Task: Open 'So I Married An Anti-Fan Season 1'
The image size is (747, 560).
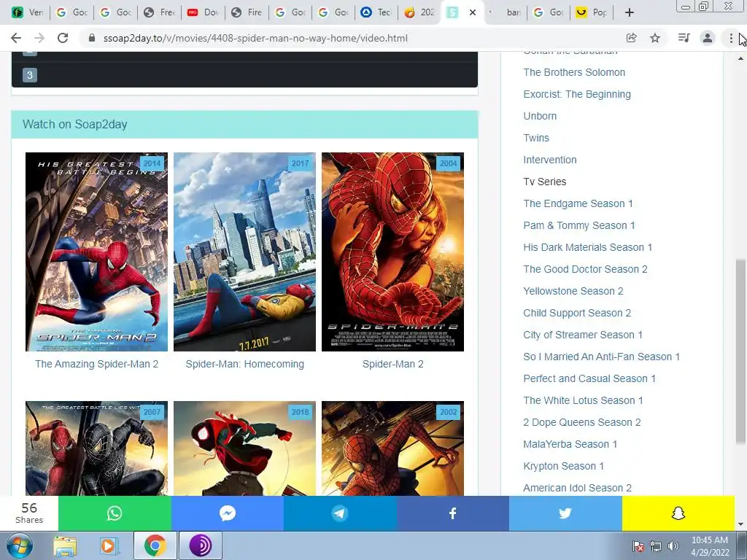Action: pyautogui.click(x=601, y=357)
